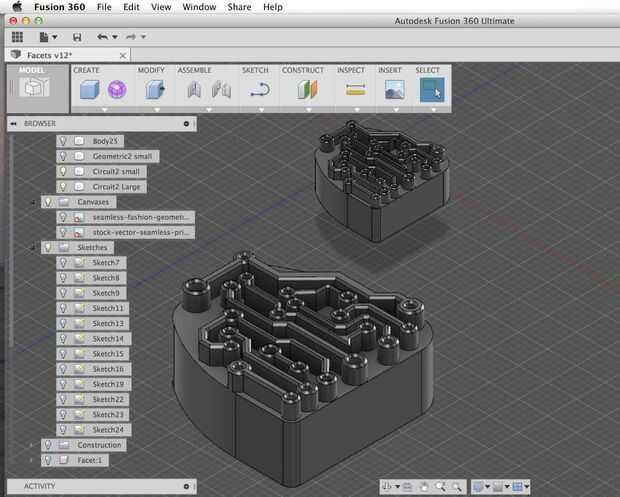Screen dimensions: 620x497
Task: Select the Assemble New Component icon
Action: coord(194,89)
